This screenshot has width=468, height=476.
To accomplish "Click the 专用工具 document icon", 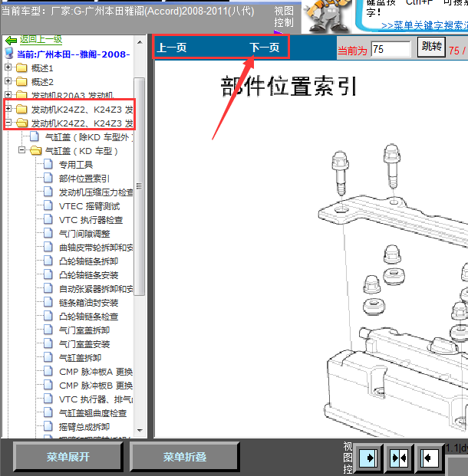I will [x=48, y=164].
